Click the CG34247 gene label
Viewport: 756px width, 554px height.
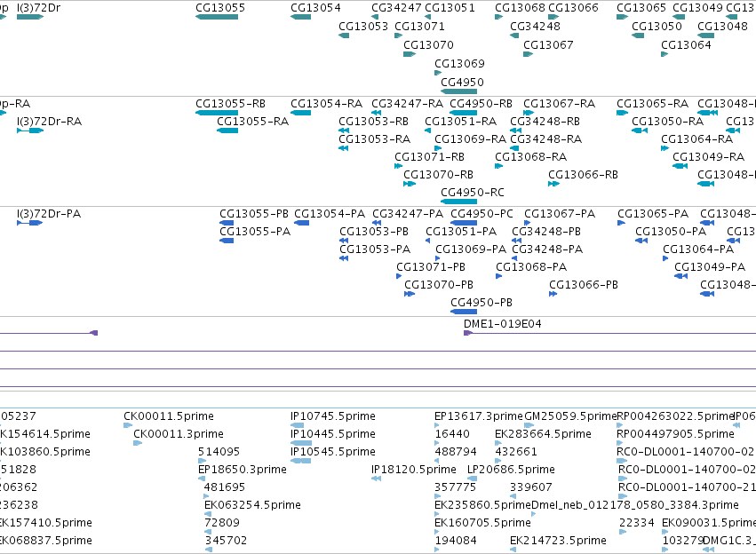pyautogui.click(x=396, y=8)
